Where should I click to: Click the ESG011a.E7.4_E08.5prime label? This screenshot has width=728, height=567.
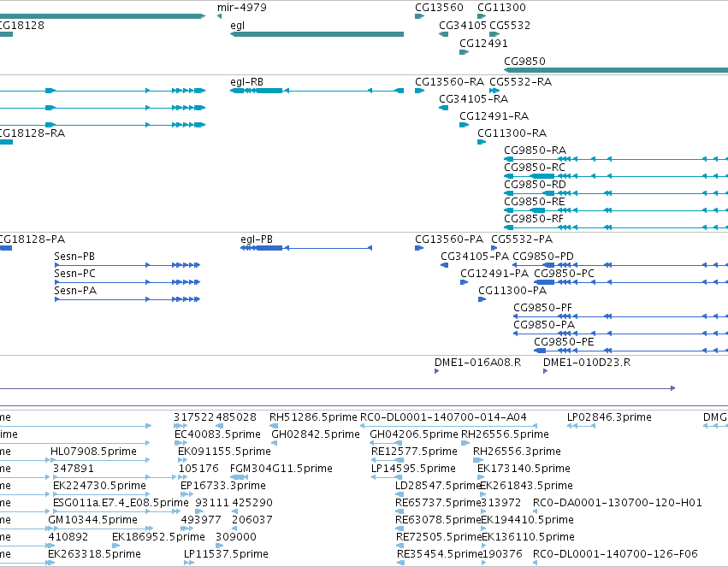click(121, 503)
